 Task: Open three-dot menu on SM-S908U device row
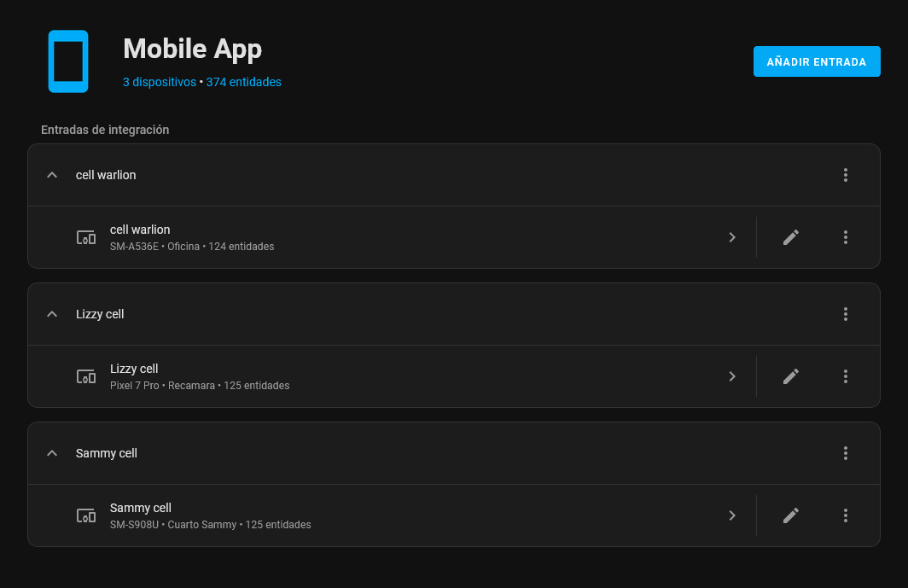pyautogui.click(x=846, y=515)
